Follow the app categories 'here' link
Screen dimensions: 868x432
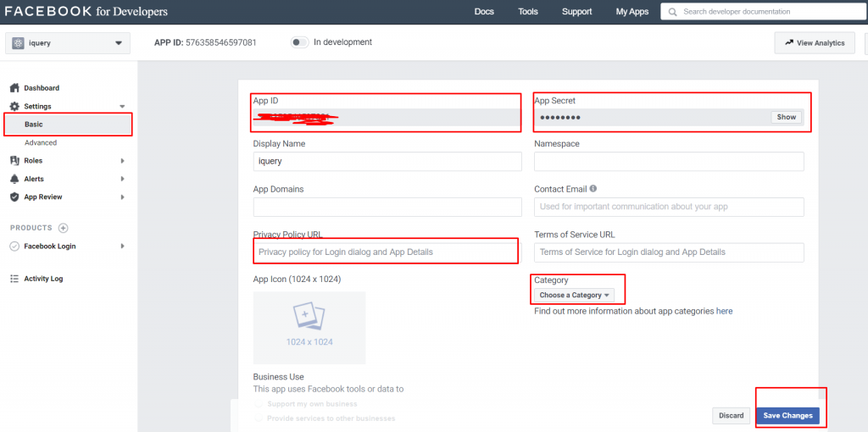(x=724, y=311)
